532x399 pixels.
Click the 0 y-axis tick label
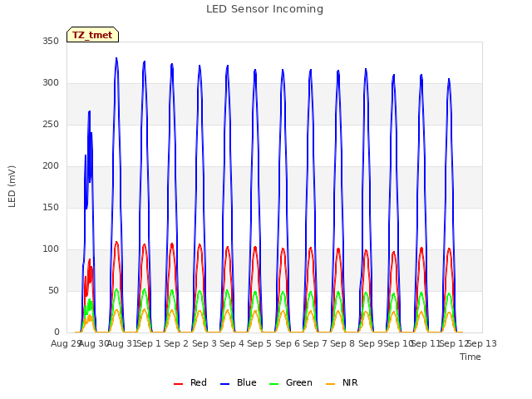pos(57,332)
